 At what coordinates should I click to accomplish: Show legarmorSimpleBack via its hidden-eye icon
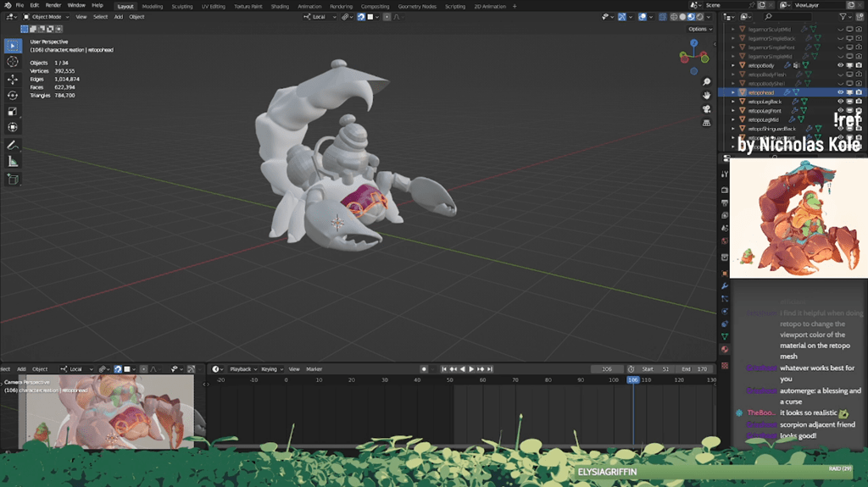click(840, 39)
